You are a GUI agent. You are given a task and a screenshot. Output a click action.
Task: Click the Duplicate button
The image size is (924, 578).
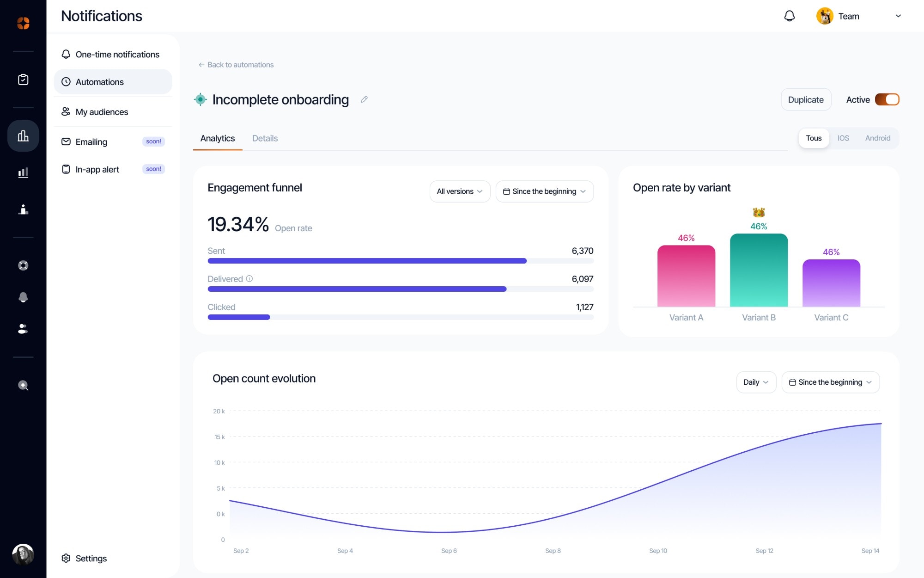pos(806,99)
